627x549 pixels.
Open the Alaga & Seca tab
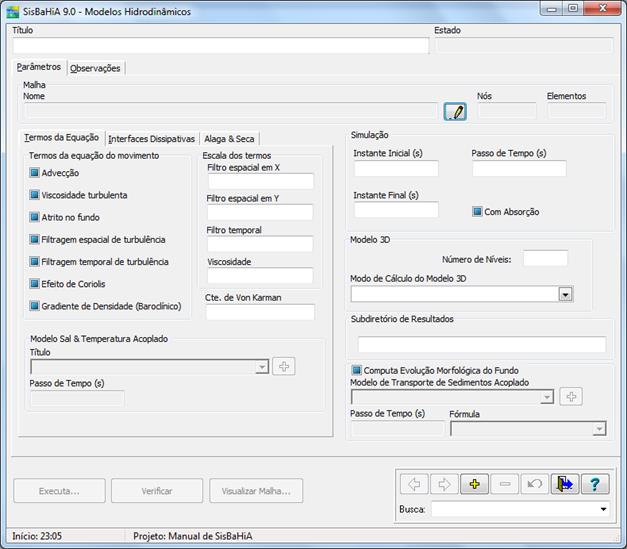pos(229,139)
